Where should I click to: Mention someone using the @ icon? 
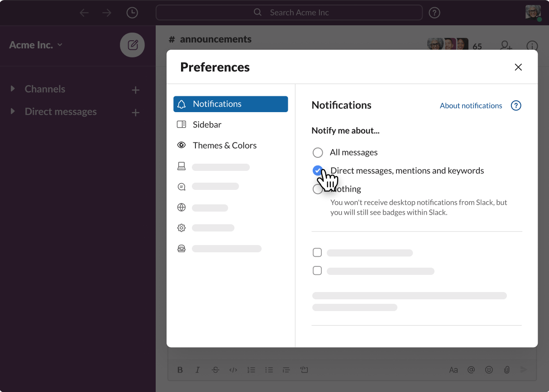[x=471, y=370]
